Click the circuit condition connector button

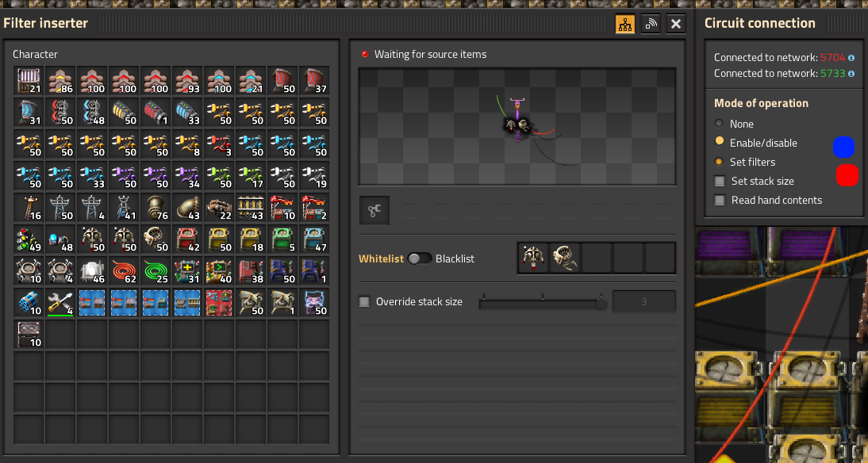pos(374,210)
